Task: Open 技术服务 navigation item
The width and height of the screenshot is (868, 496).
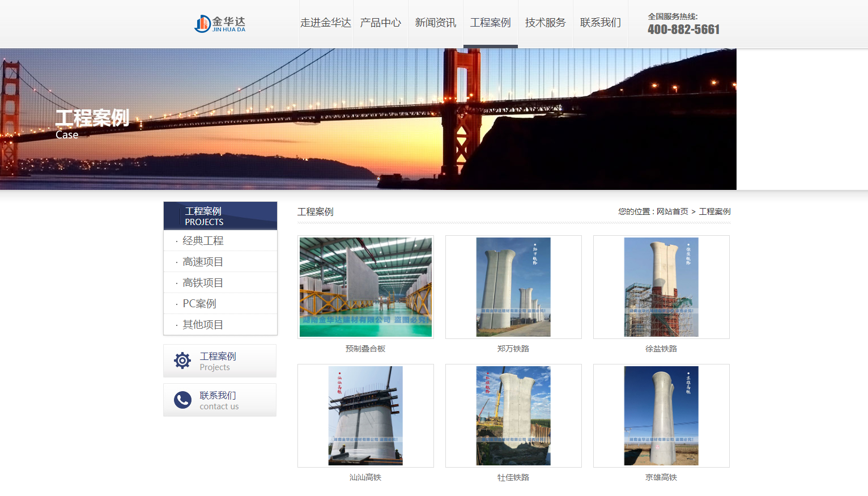Action: click(x=546, y=23)
